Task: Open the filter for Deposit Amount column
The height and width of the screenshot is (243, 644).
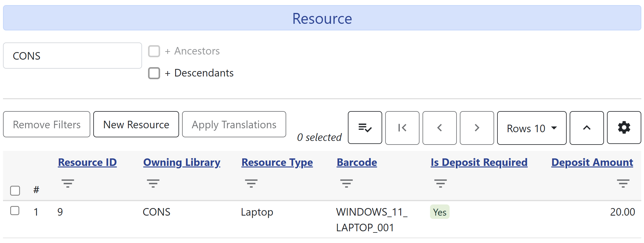Action: pos(623,183)
